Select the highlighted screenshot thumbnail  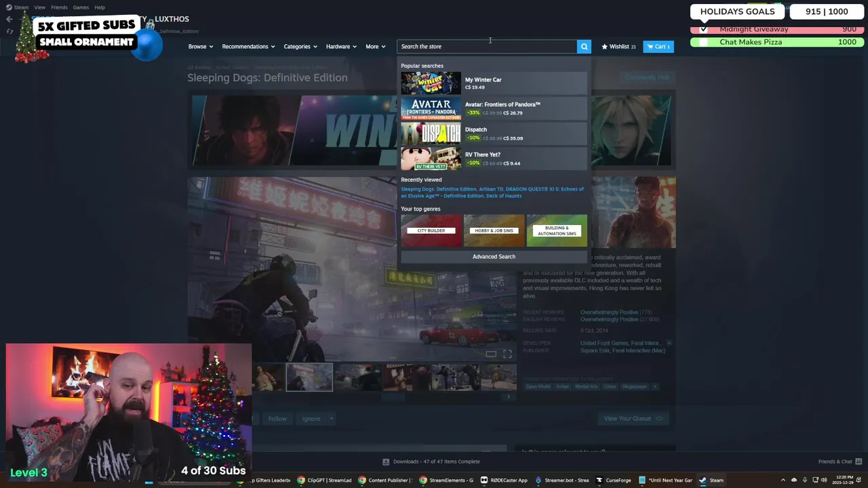click(309, 378)
